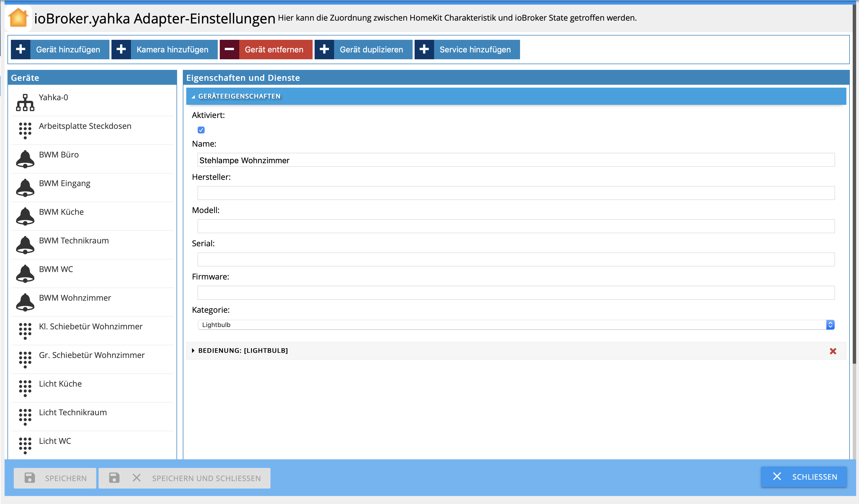Expand the Bedienung: [Lightbulb] section
The height and width of the screenshot is (504, 859).
(x=243, y=351)
